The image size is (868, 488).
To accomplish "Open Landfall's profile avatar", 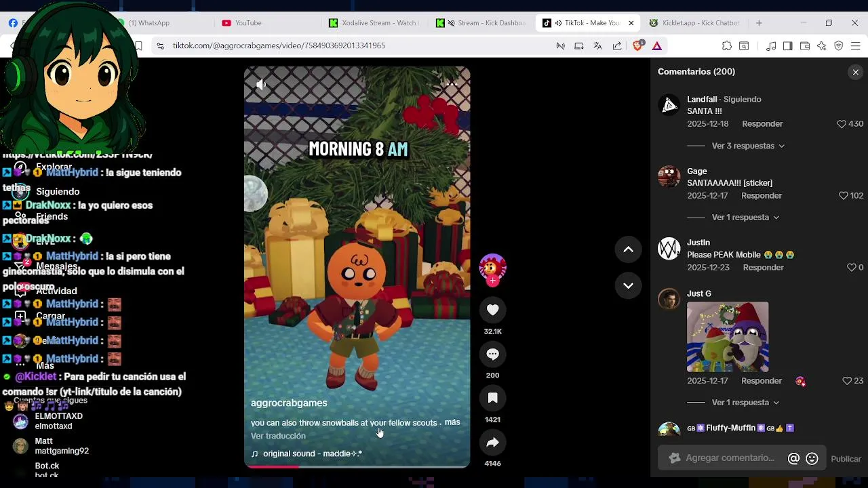I will 669,104.
